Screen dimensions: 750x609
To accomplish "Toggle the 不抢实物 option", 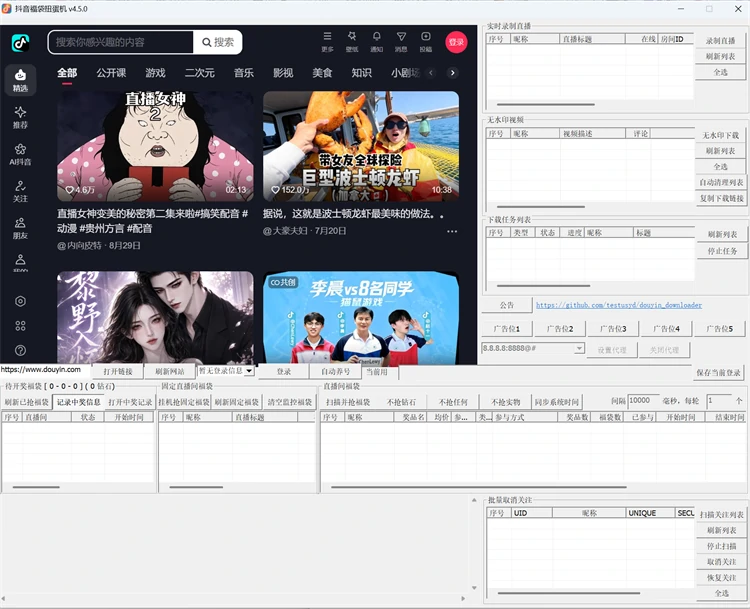I will point(505,402).
